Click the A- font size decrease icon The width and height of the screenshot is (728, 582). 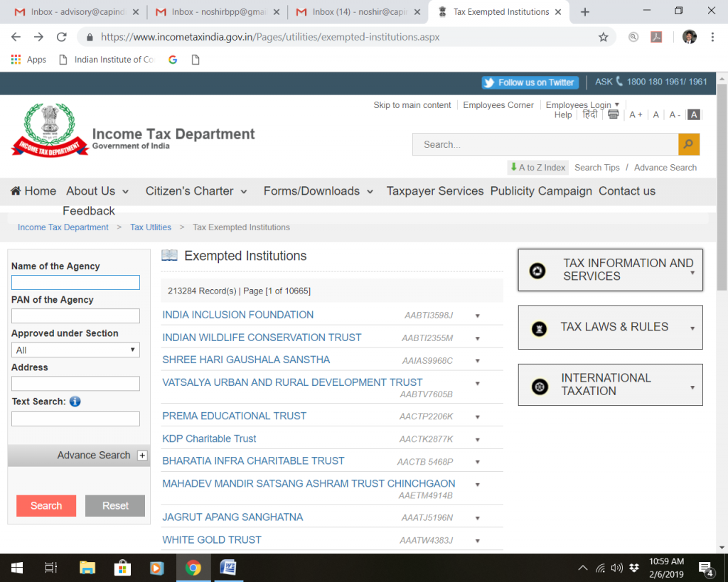pyautogui.click(x=673, y=114)
